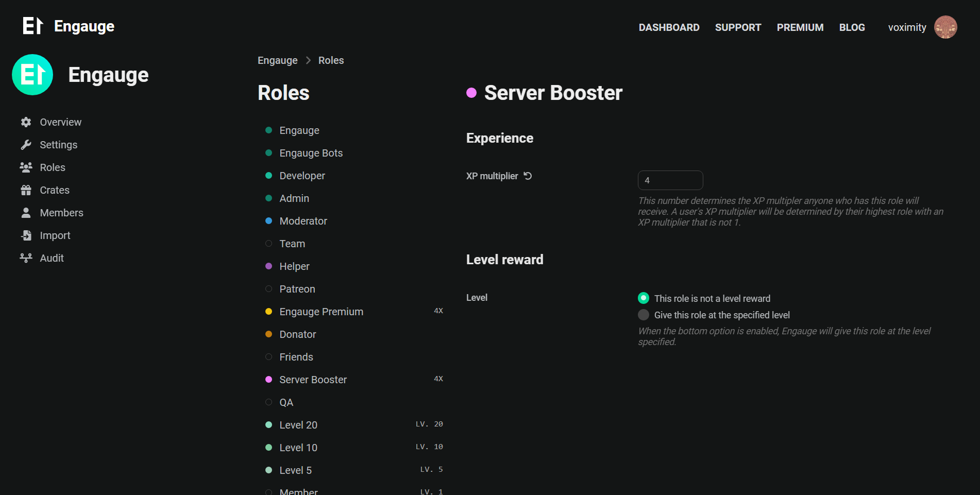980x495 pixels.
Task: Click the Members person icon
Action: coord(26,213)
